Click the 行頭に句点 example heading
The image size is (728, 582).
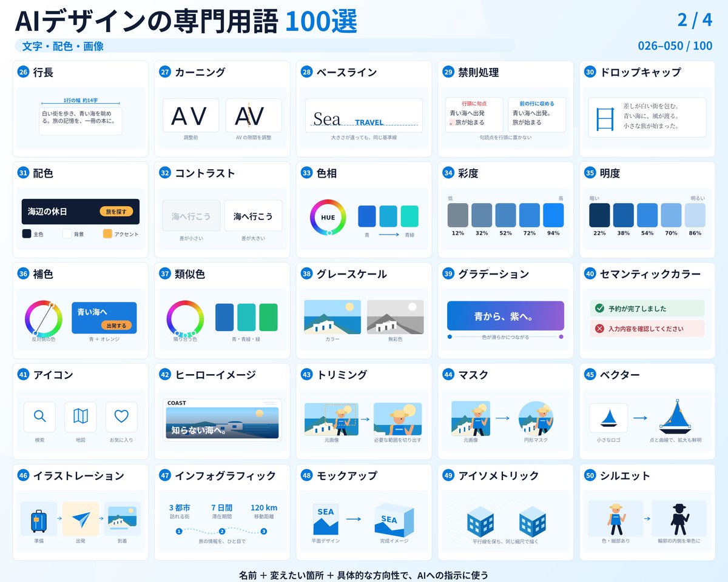point(474,104)
